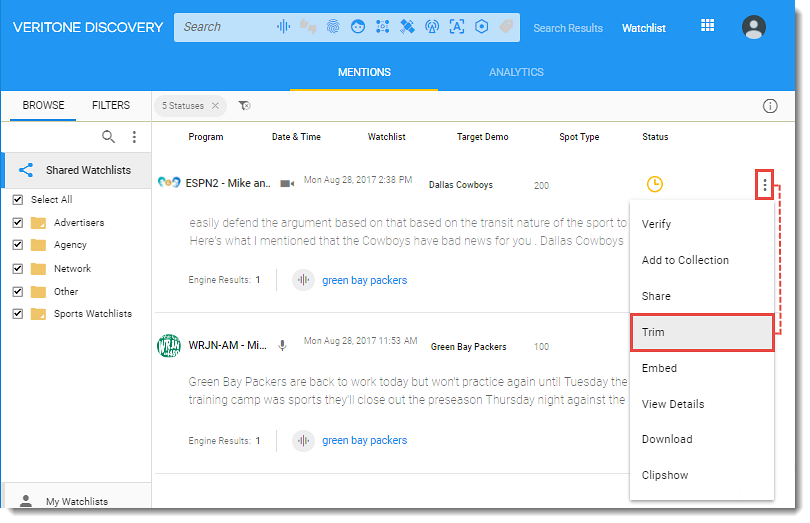Viewport: 810px width, 523px height.
Task: Click the ESPN2 program logo
Action: (169, 182)
